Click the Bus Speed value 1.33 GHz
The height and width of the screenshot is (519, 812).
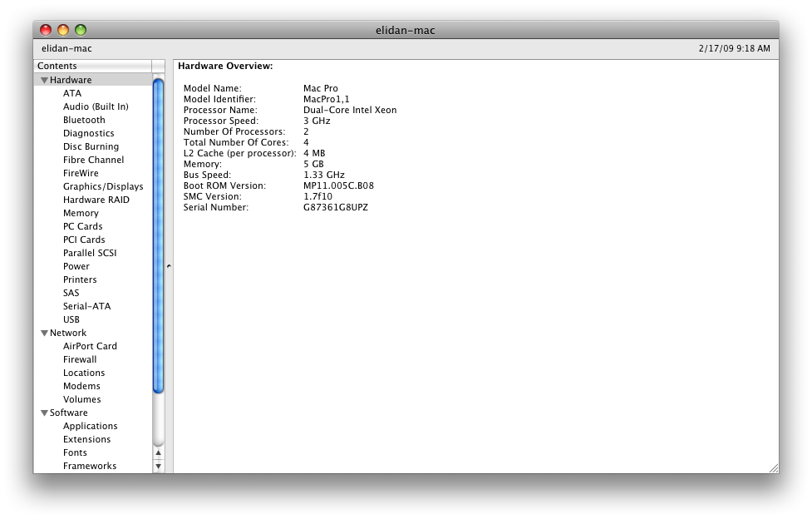point(324,175)
